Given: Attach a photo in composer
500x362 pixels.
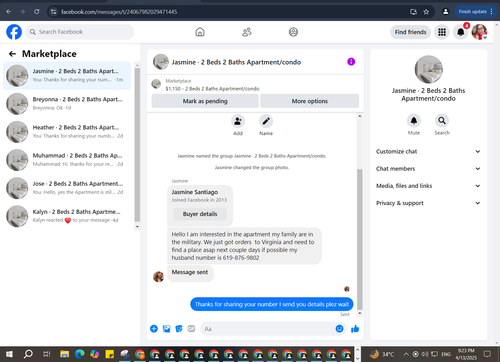Looking at the screenshot, I should 166,329.
